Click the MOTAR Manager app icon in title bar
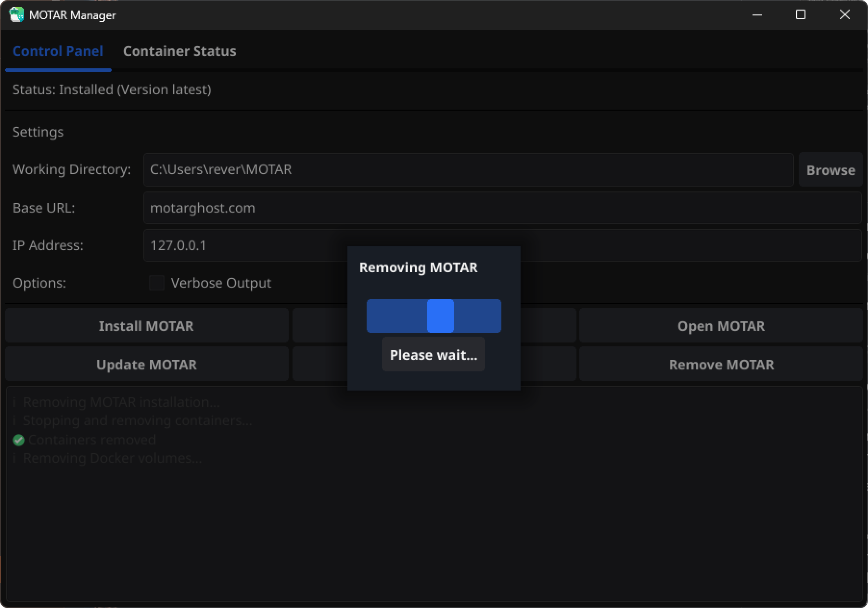 pyautogui.click(x=16, y=15)
